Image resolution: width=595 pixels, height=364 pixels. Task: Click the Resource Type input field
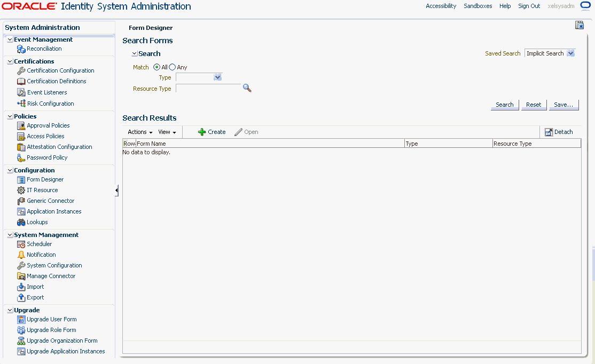point(208,89)
